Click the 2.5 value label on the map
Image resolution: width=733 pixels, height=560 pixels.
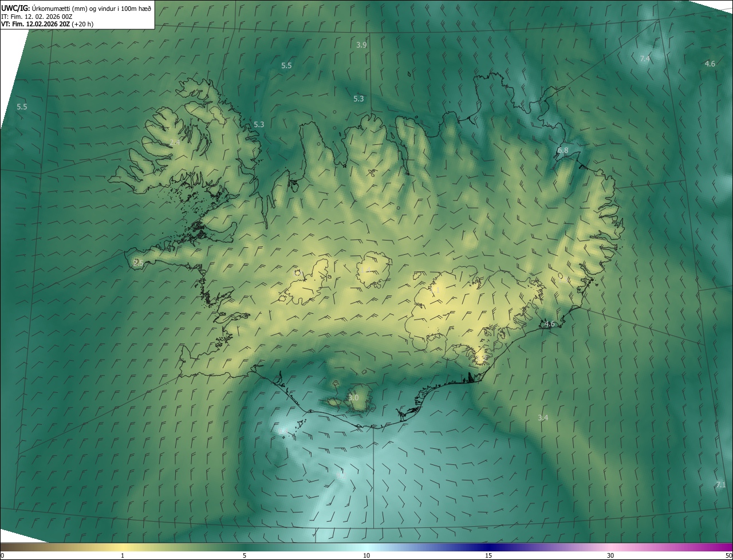pos(137,263)
